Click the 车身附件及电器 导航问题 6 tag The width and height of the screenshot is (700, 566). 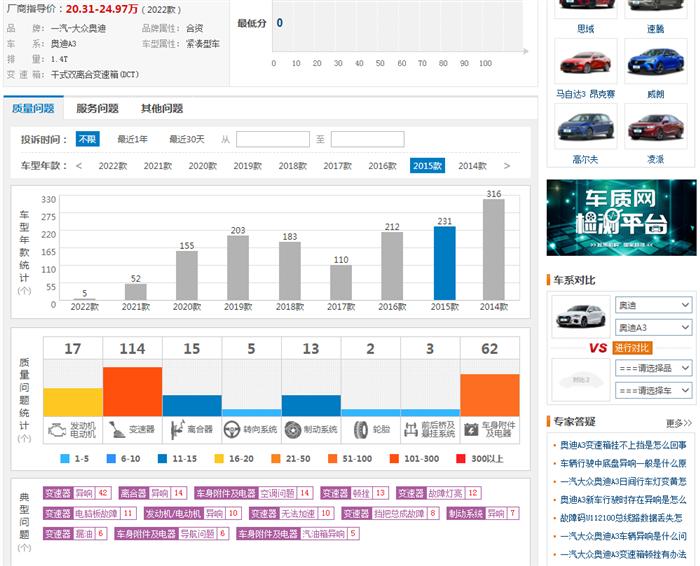[172, 533]
